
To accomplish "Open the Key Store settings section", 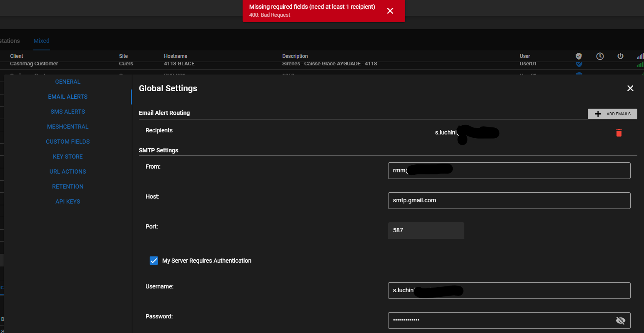I will click(x=68, y=156).
